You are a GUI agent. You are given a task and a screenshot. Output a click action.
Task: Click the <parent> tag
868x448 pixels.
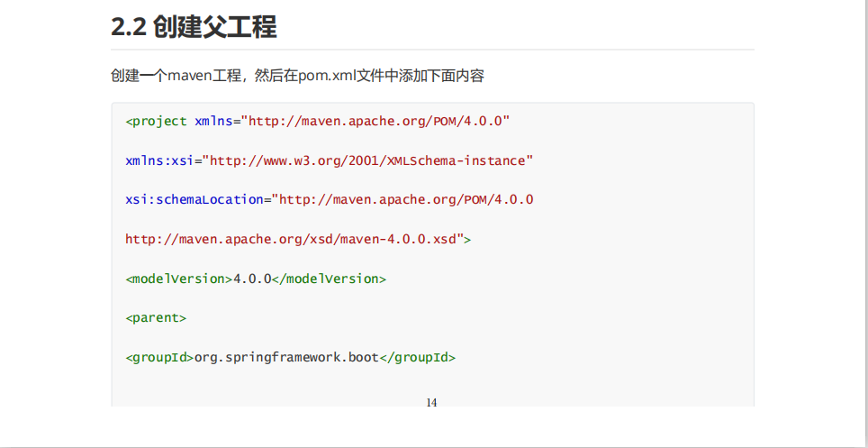pyautogui.click(x=156, y=318)
